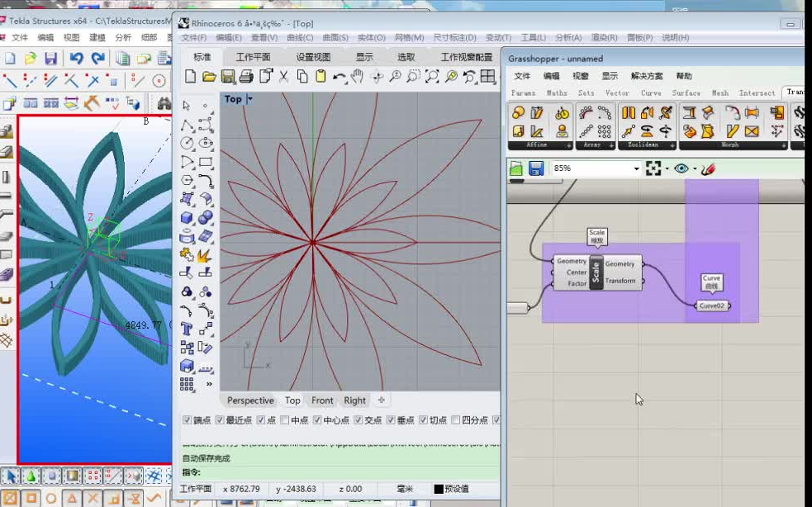Switch to the Curve tab in Grasshopper

(x=651, y=92)
